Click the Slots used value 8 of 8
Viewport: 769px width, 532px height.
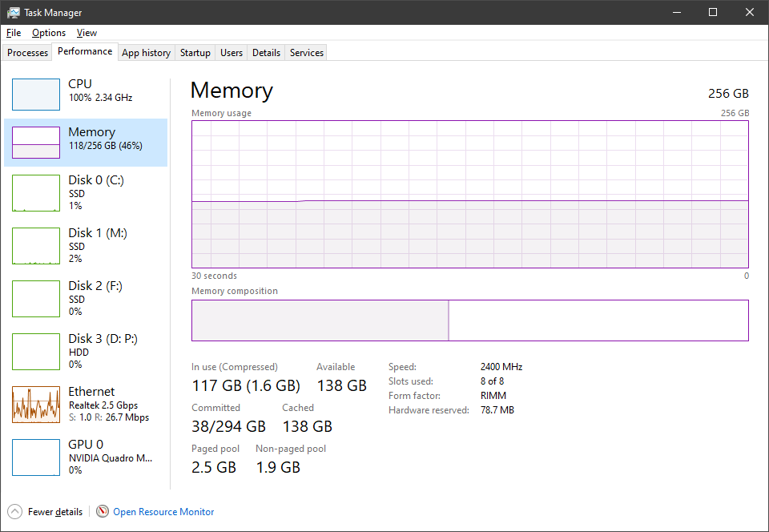point(492,381)
